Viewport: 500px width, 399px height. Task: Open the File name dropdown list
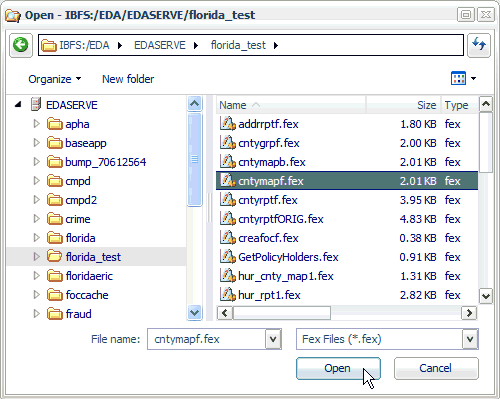(x=273, y=339)
